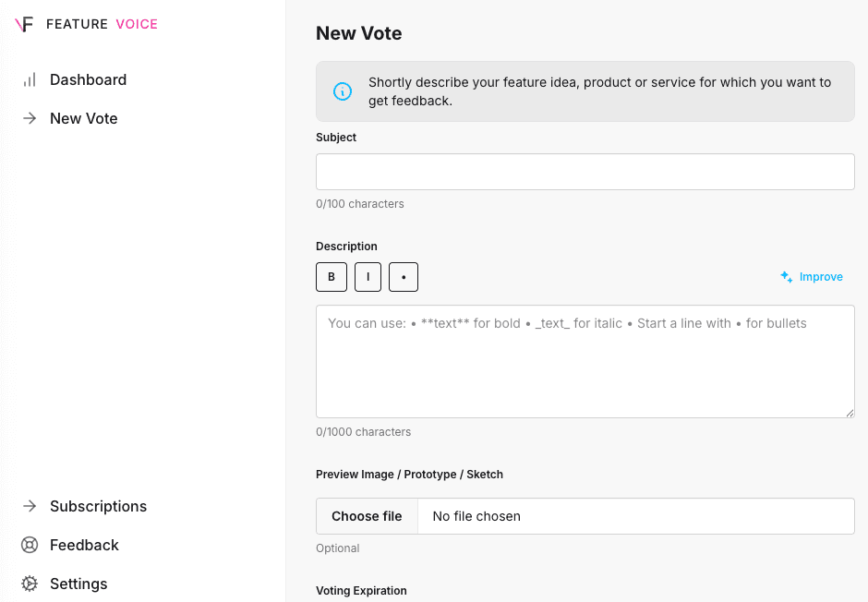Open the Feedback section
Viewport: 868px width, 602px height.
point(84,545)
